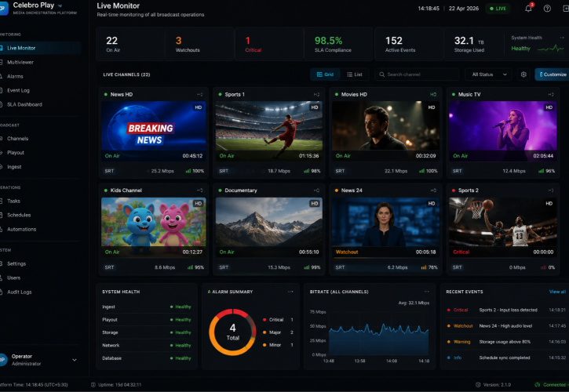Expand the Operator account menu chevron
Viewport: 569px width, 392px height.
point(75,360)
